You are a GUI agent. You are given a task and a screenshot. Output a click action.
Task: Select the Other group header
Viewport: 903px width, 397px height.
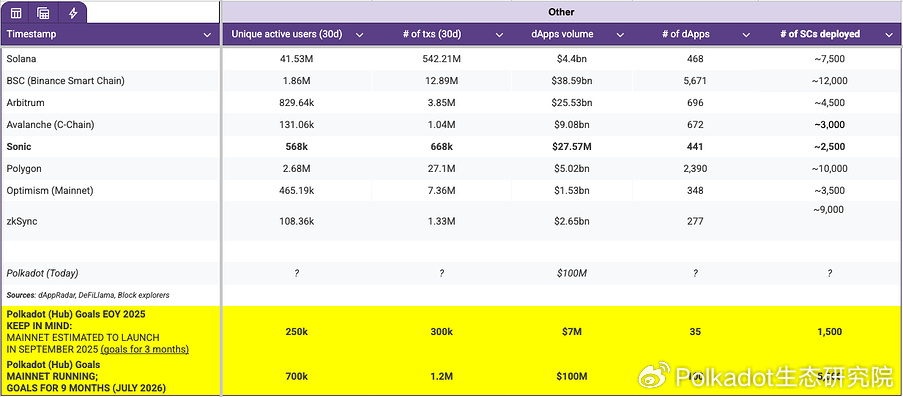(561, 12)
